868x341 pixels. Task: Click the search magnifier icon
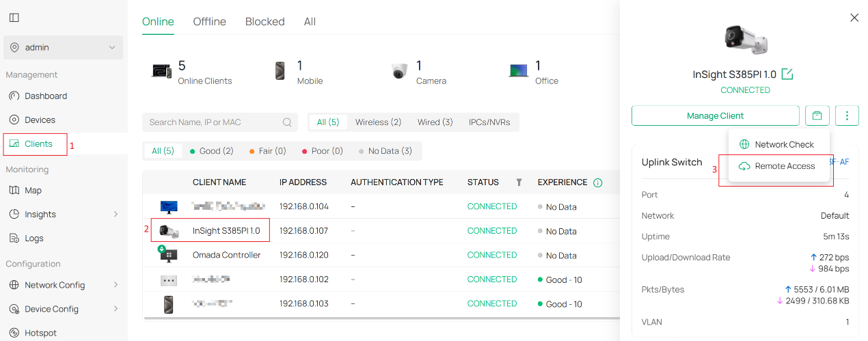[x=287, y=122]
